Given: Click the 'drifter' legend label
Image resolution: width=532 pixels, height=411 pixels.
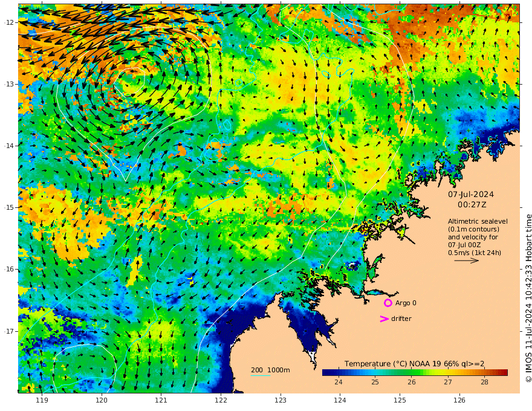Looking at the screenshot, I should 401,319.
